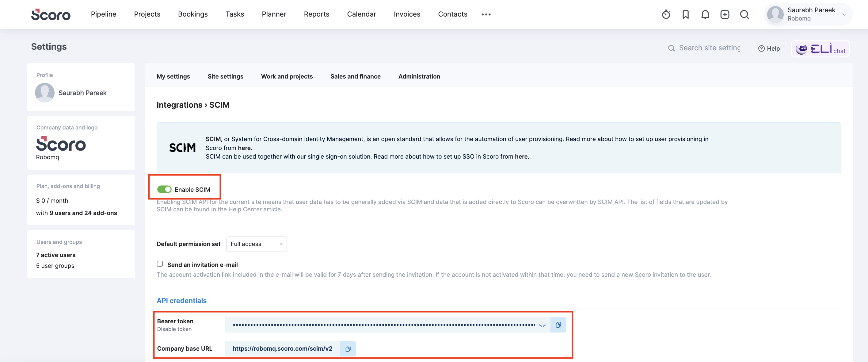Click Robomq company name in sidebar
This screenshot has height=362, width=868.
click(48, 157)
